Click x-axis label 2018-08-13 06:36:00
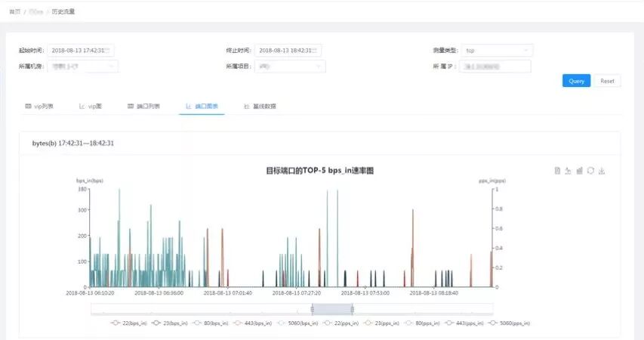Screen dimensions: 644x340 pos(159,293)
